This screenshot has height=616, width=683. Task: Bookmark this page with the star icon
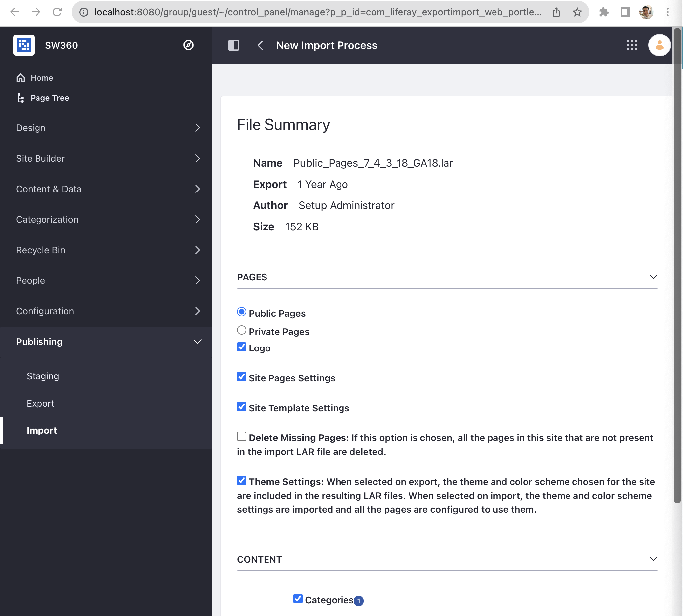pyautogui.click(x=577, y=13)
